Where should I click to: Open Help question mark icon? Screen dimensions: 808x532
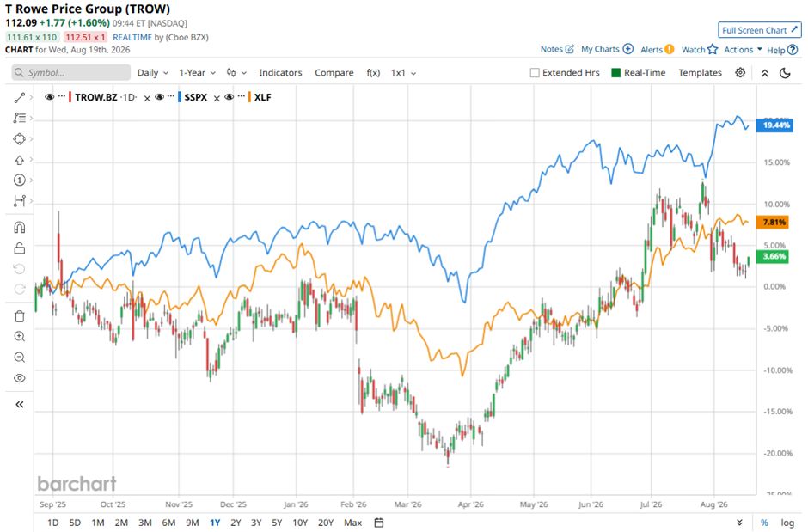pos(793,50)
